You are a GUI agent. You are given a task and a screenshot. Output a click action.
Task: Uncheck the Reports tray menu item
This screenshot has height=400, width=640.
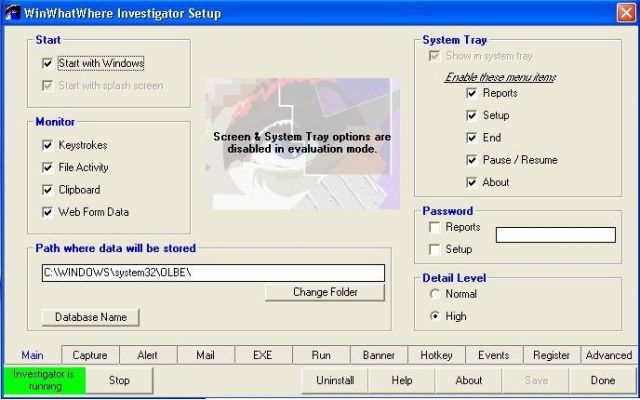[472, 93]
